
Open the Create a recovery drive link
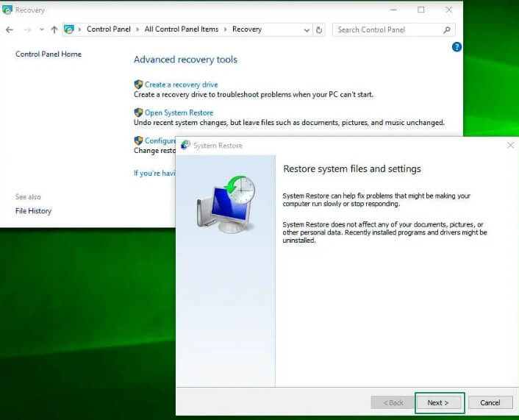point(181,85)
